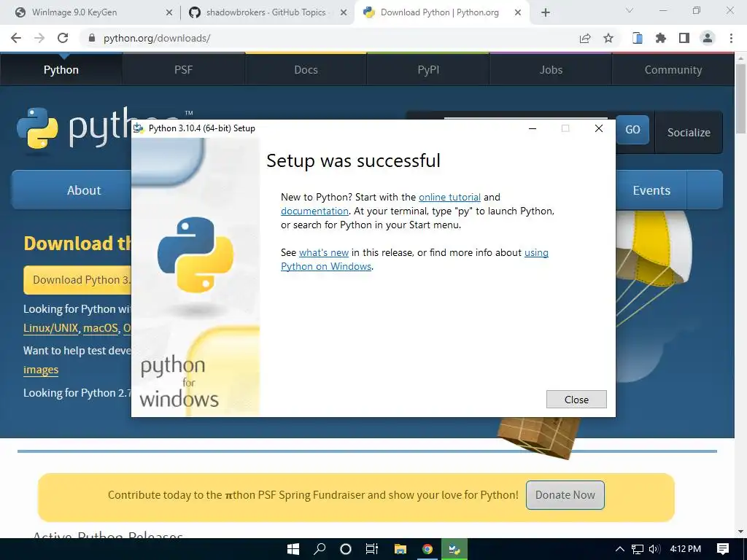
Task: Close Python Setup dialog with X
Action: [x=599, y=128]
